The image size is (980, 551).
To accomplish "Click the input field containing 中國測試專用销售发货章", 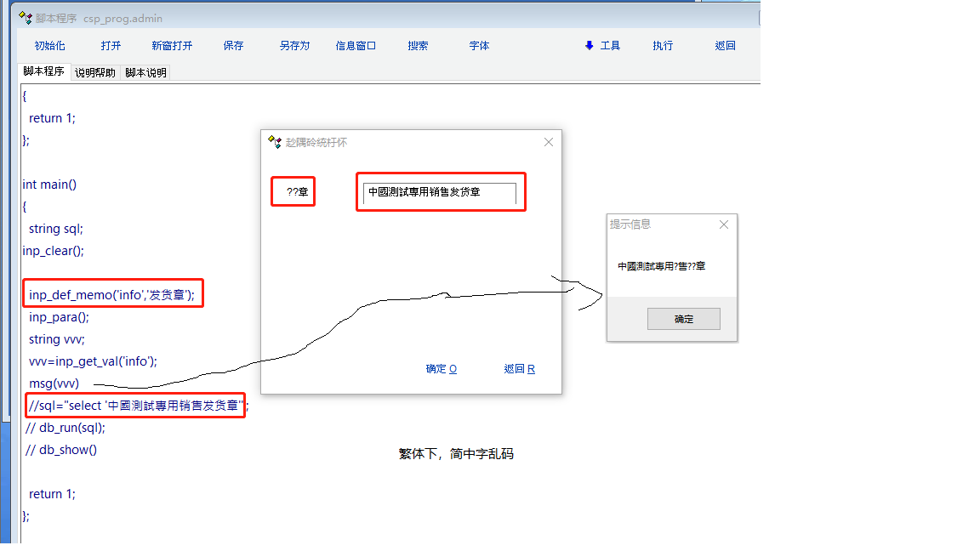I will coord(439,193).
